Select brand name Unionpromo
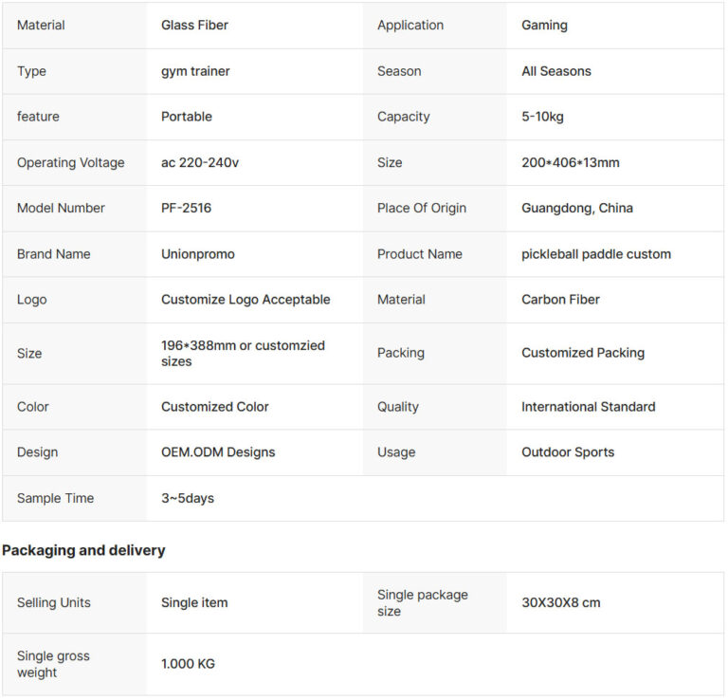 tap(198, 254)
